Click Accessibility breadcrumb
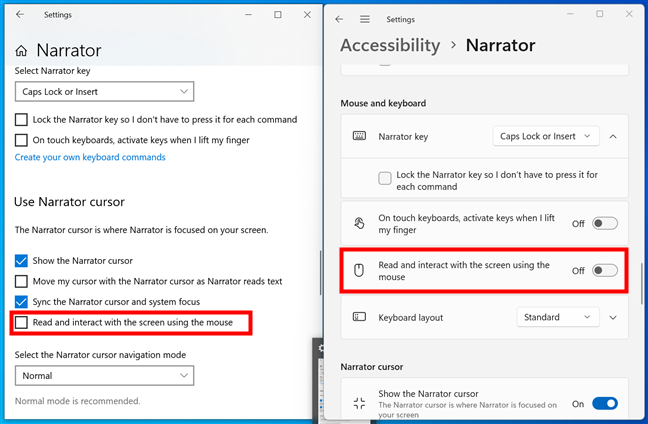Viewport: 648px width, 424px height. pos(390,45)
